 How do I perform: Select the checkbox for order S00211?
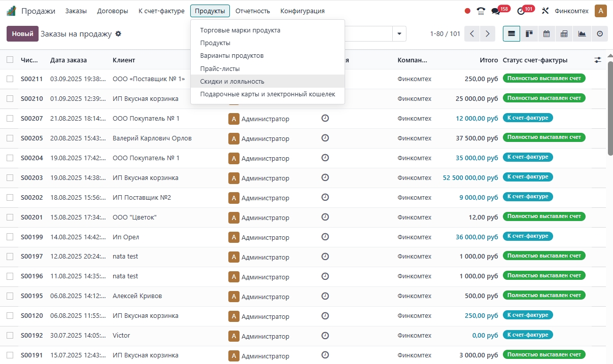pos(10,79)
